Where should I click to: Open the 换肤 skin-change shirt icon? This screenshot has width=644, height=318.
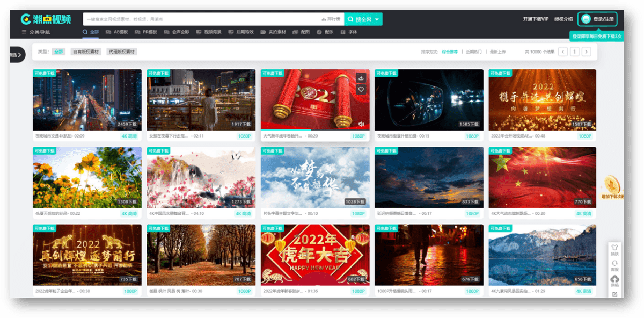[x=614, y=249]
